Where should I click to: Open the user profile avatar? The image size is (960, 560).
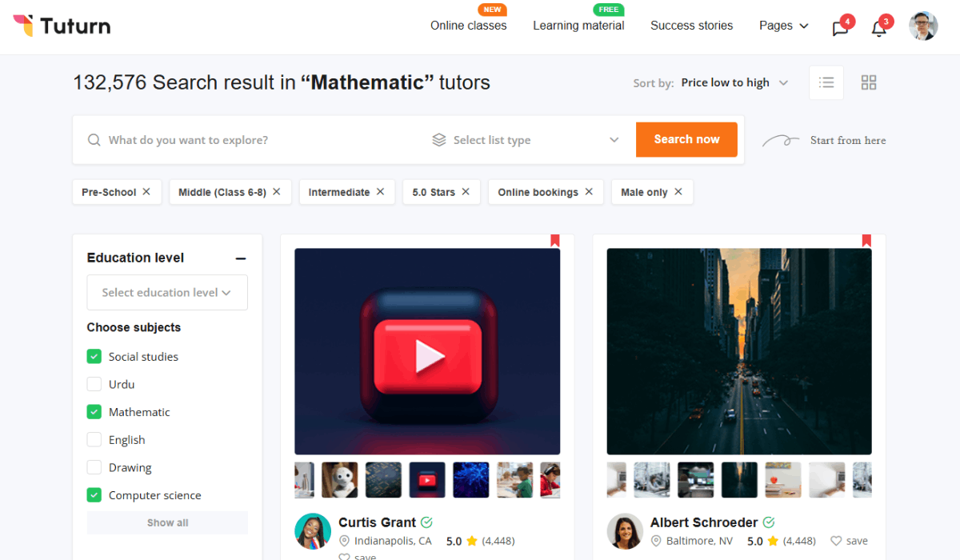click(923, 26)
